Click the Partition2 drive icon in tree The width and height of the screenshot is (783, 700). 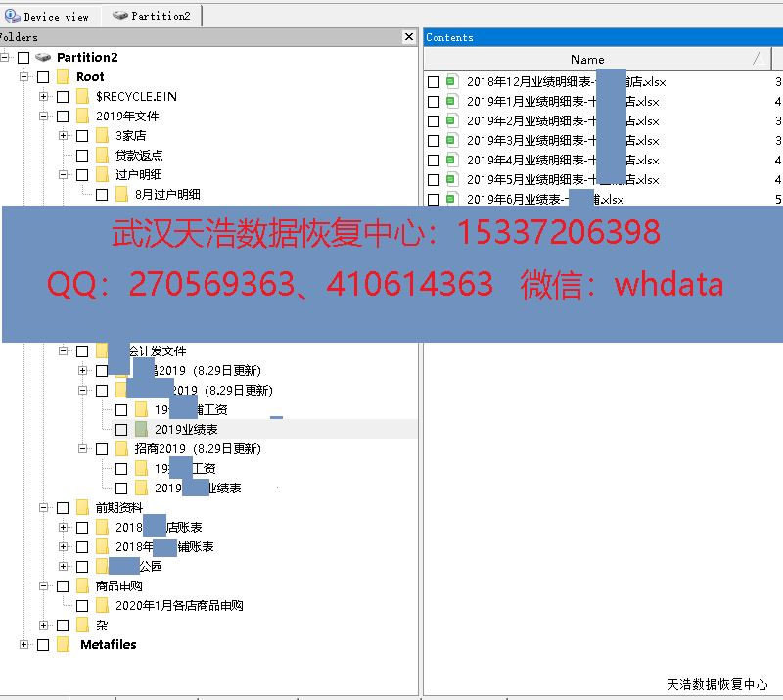point(43,58)
